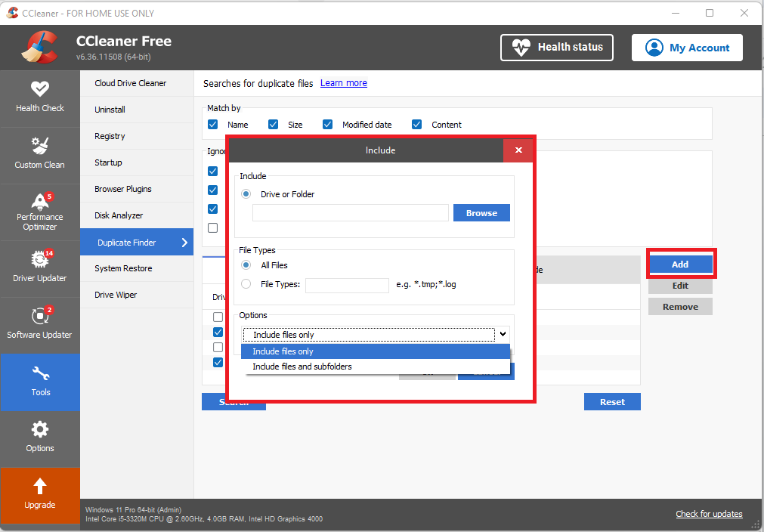This screenshot has width=764, height=532.
Task: Open the Options gear section
Action: (40, 437)
